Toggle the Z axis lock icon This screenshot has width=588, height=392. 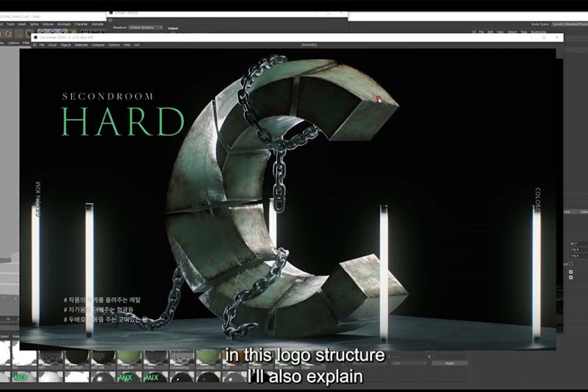[62, 32]
